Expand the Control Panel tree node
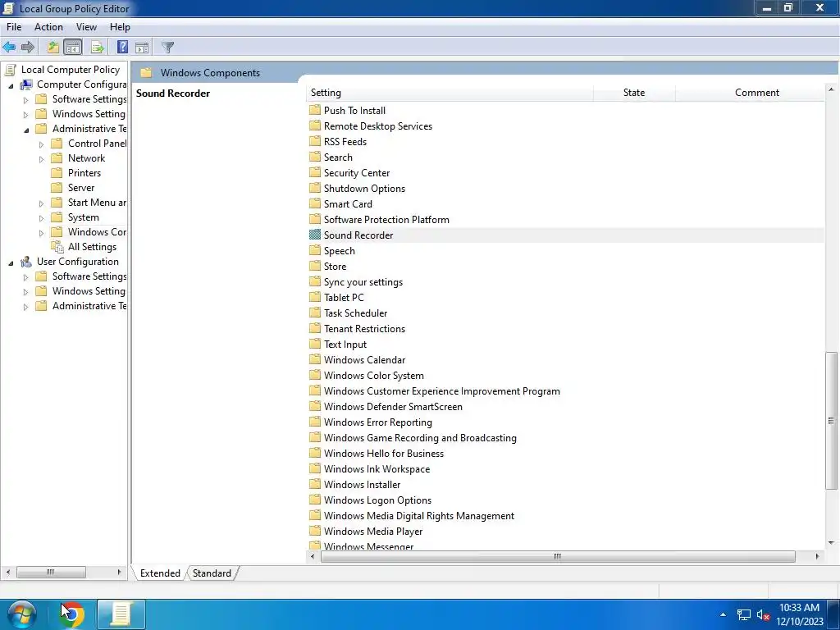 pyautogui.click(x=41, y=144)
